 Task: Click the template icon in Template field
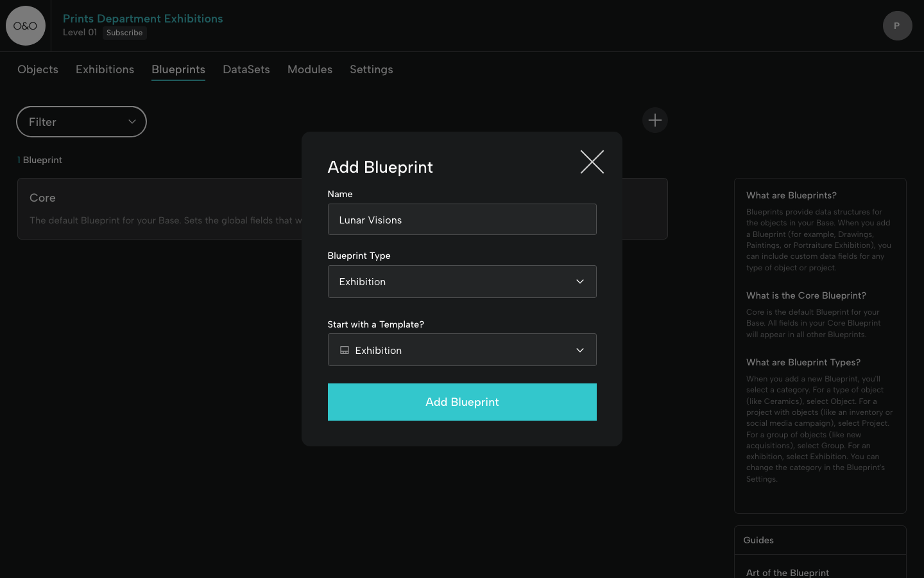pyautogui.click(x=345, y=350)
